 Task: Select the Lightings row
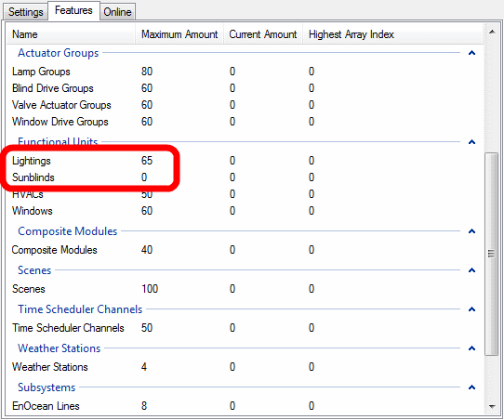245,161
